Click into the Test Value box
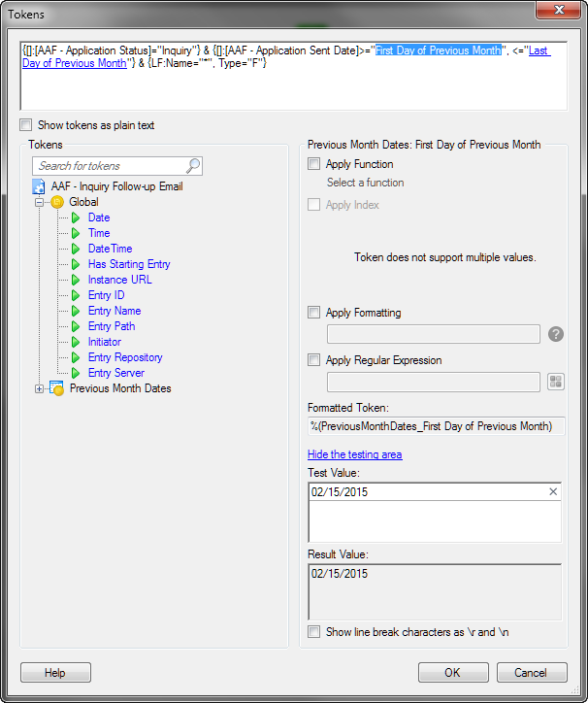Screen dimensions: 588x703 point(435,513)
